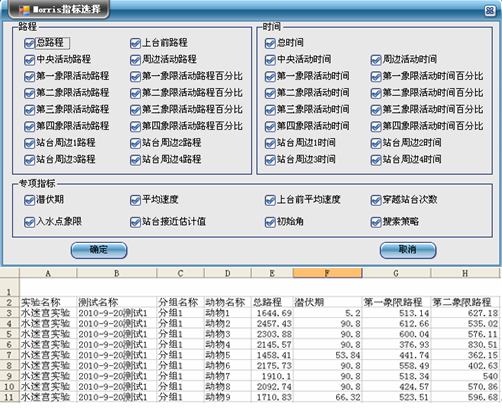This screenshot has width=502, height=408.
Task: Select cell with value 66.32
Action: [x=327, y=397]
